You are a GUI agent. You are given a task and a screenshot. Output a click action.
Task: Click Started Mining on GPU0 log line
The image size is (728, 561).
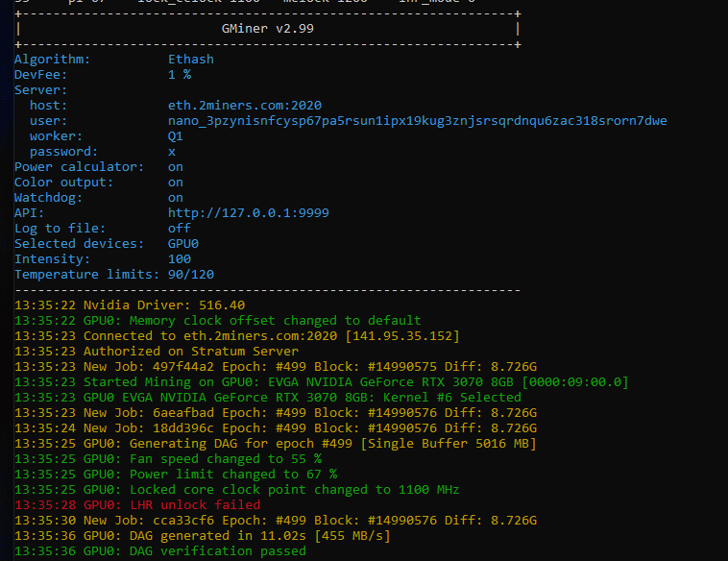[x=322, y=381]
